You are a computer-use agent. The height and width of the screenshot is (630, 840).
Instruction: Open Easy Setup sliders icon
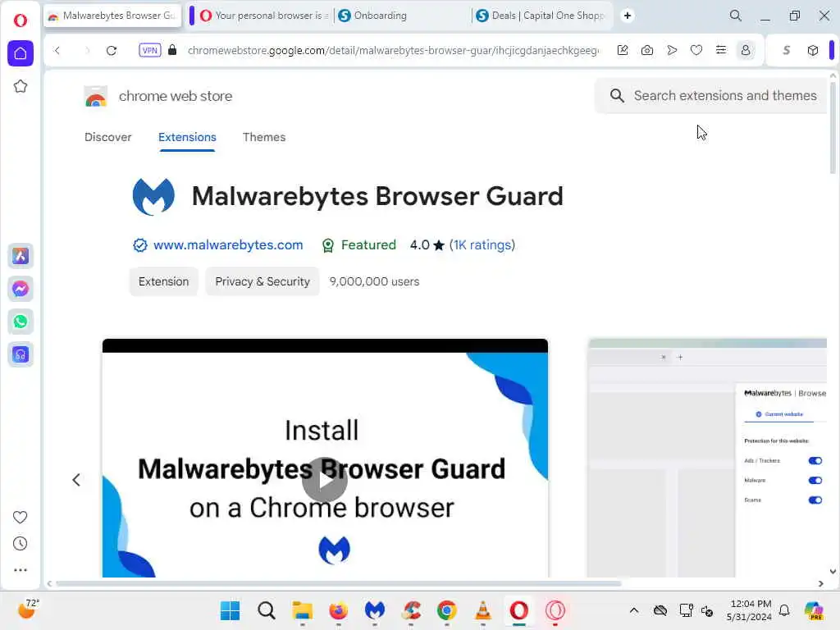[x=720, y=50]
